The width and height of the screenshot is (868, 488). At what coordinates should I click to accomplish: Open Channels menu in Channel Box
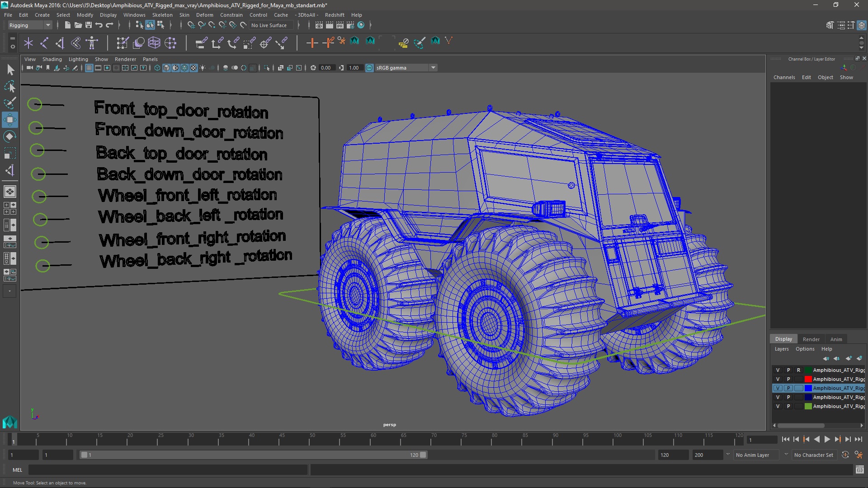click(x=784, y=77)
